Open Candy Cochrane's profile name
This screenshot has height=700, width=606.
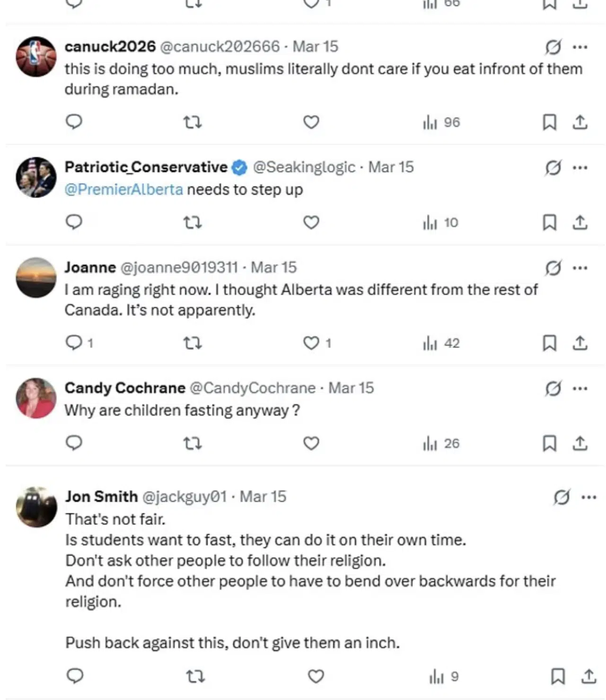(125, 388)
